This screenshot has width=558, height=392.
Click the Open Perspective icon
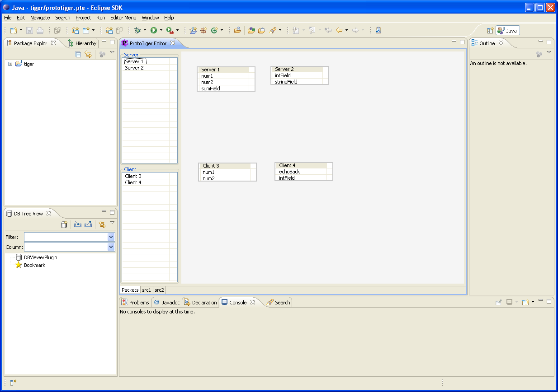pyautogui.click(x=490, y=30)
